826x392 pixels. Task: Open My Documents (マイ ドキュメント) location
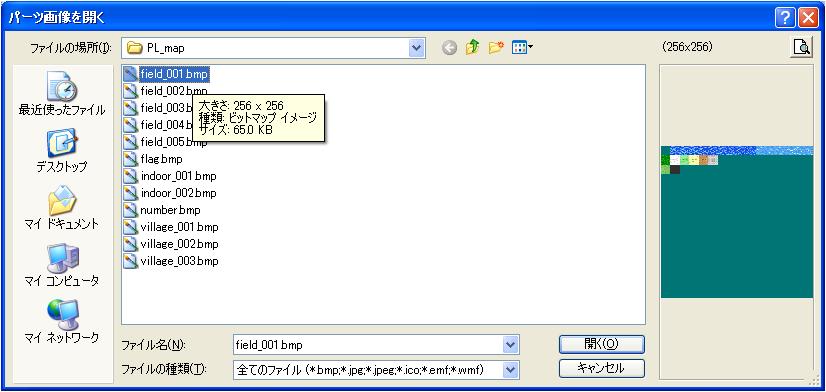pyautogui.click(x=62, y=208)
